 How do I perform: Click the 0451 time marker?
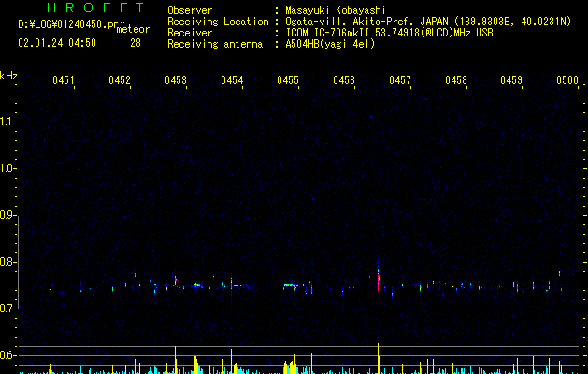[64, 80]
